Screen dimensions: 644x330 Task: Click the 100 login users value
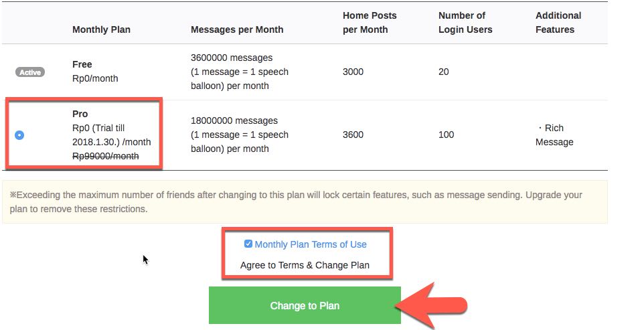tap(446, 135)
